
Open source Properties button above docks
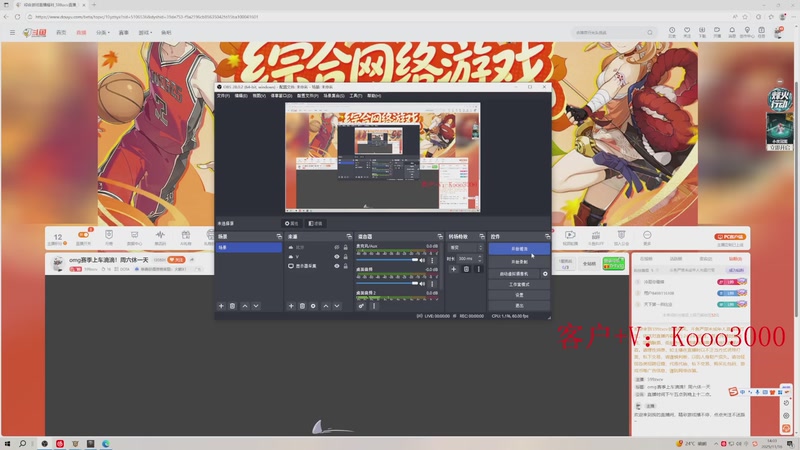tap(292, 223)
